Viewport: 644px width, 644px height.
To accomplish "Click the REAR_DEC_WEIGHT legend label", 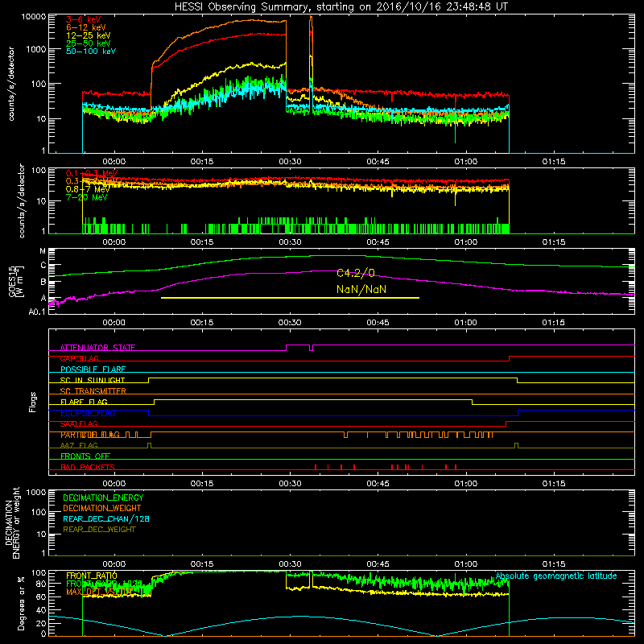I will [99, 530].
